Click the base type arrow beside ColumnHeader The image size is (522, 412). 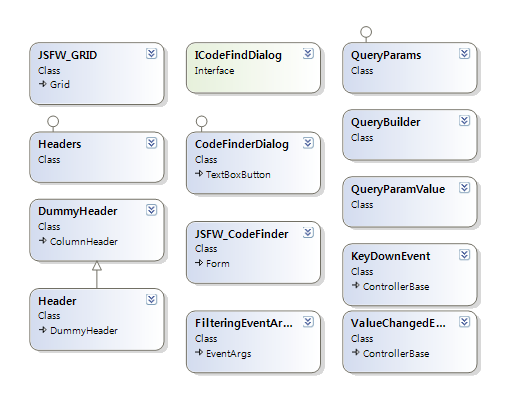[43, 241]
